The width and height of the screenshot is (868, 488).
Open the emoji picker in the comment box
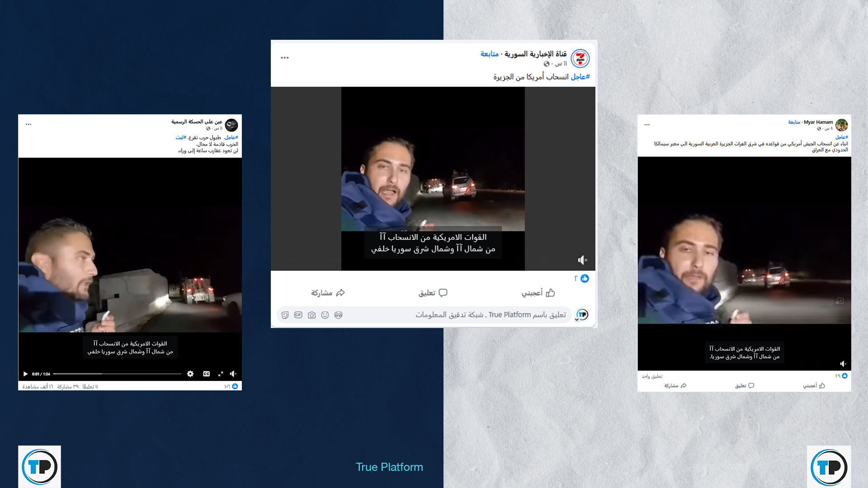325,315
